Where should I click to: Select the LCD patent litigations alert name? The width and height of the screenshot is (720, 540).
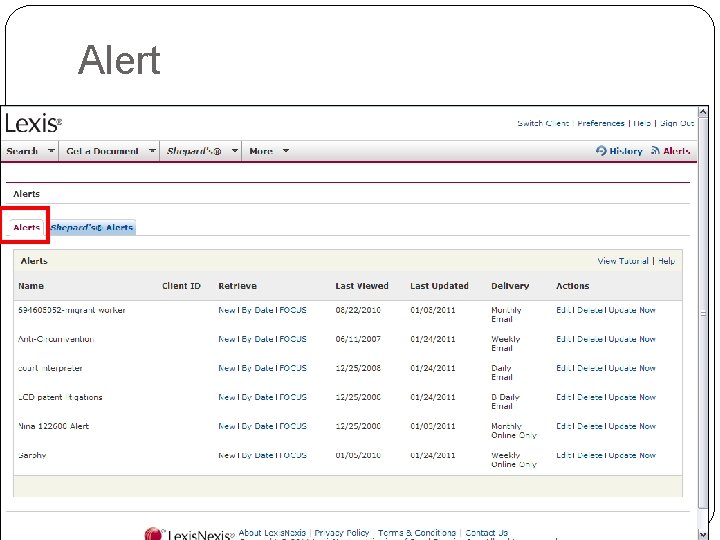point(60,397)
